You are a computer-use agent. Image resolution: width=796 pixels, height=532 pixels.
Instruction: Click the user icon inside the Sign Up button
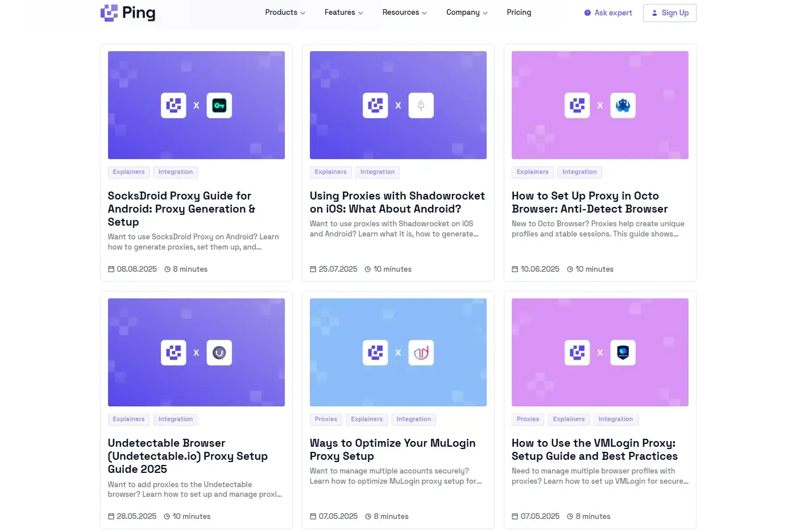pos(654,13)
